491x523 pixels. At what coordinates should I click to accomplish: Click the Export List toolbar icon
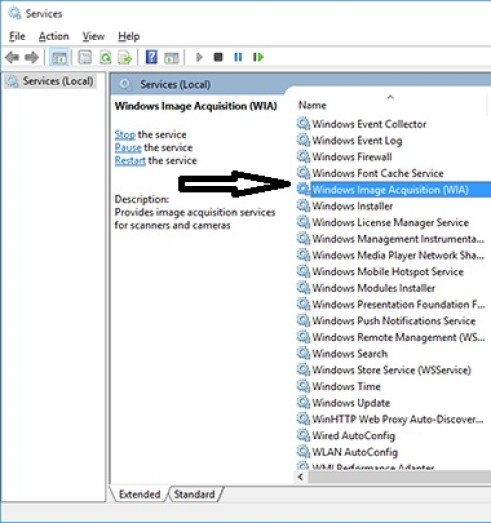[x=125, y=57]
